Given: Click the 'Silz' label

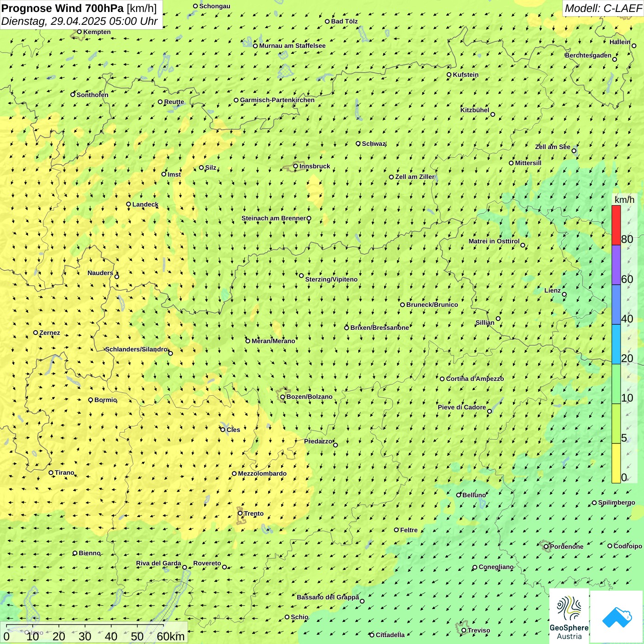Looking at the screenshot, I should (211, 167).
